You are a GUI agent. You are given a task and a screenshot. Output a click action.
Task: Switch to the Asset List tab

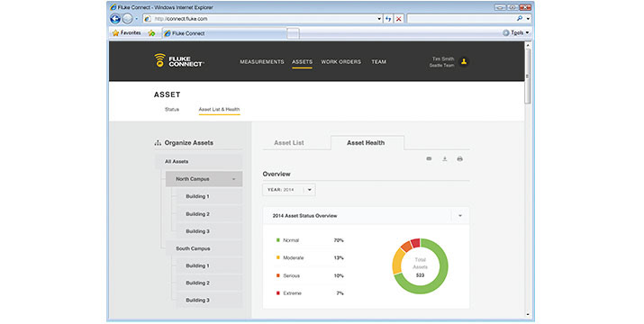tap(289, 143)
